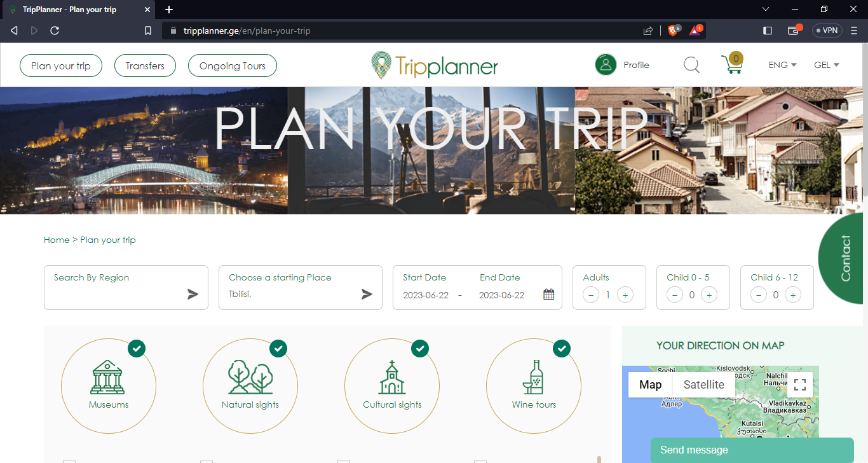
Task: Switch the map to Satellite view
Action: point(703,385)
